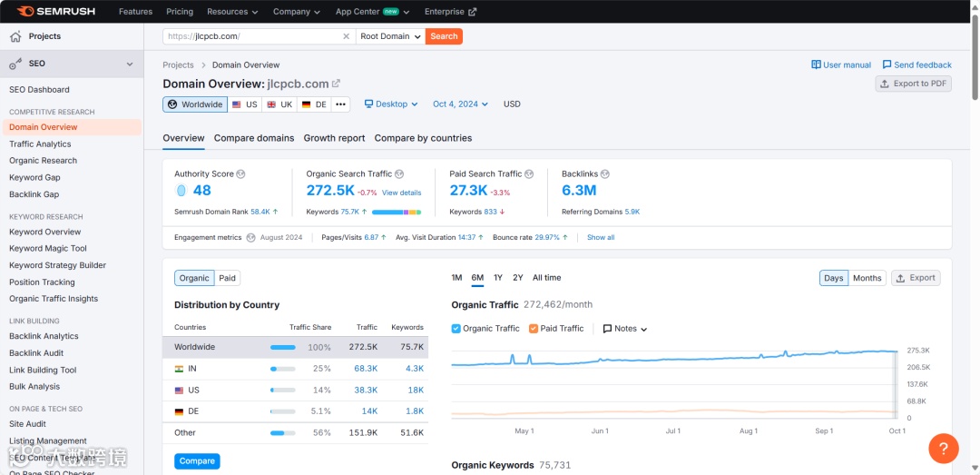
Task: Click into the domain URL input field
Action: 253,36
